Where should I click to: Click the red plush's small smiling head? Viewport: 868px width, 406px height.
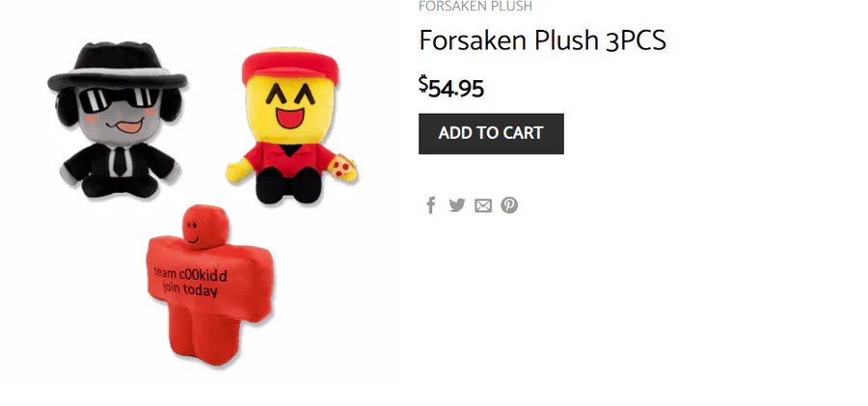[204, 227]
